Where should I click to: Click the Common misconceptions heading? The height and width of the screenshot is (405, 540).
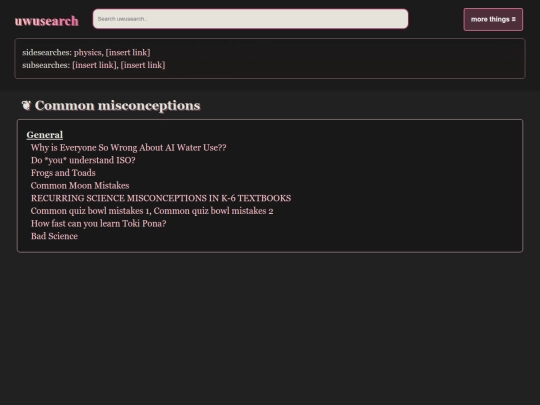tap(117, 105)
